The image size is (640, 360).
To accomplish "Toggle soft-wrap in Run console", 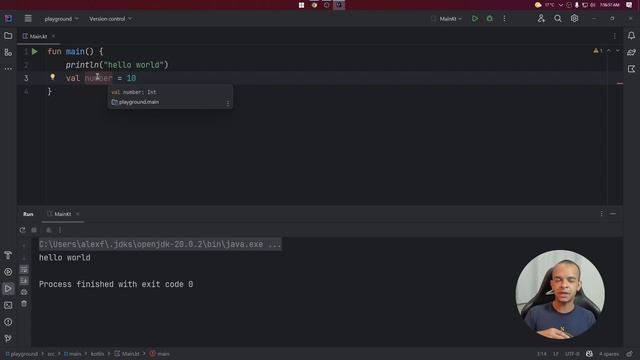I will pyautogui.click(x=24, y=269).
